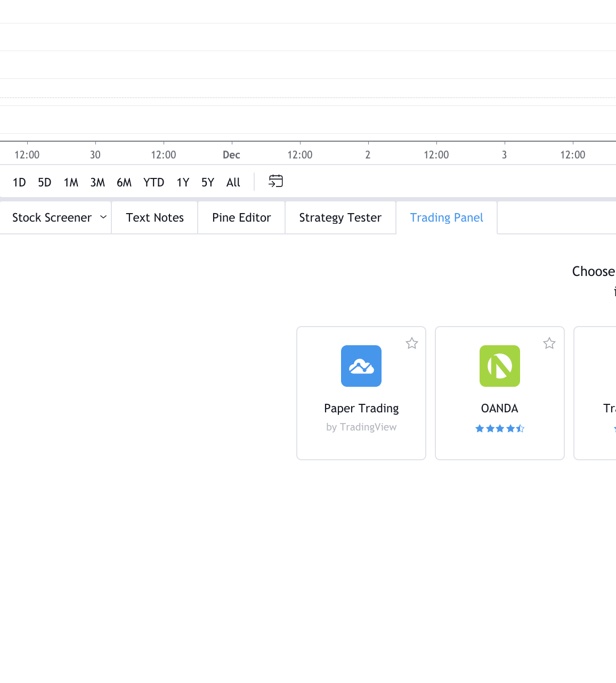Set chart range to 1Y

[183, 182]
